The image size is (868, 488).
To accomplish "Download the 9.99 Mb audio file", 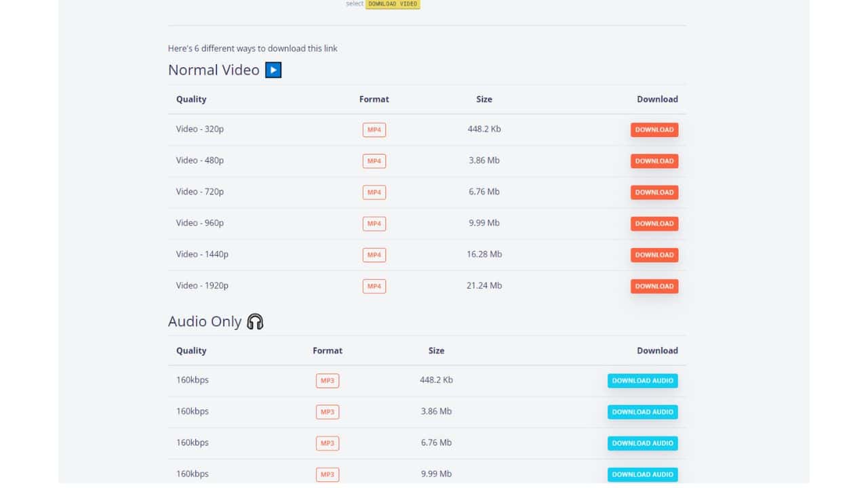I will coord(643,474).
